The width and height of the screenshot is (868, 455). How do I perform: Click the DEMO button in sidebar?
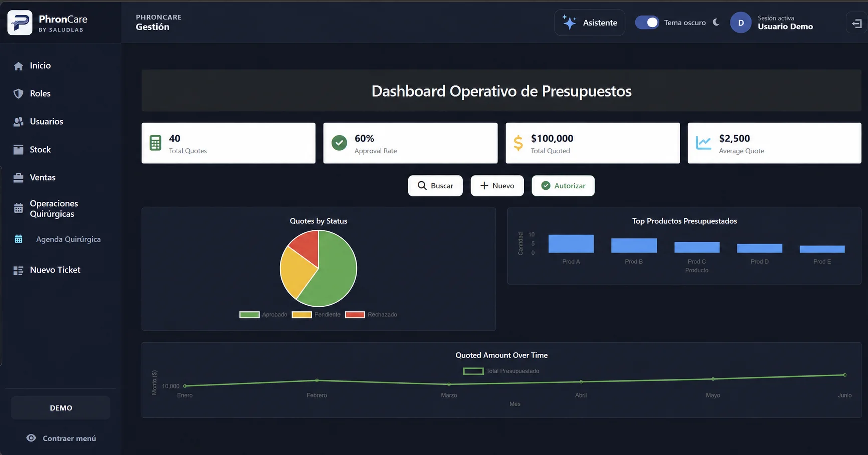(61, 408)
